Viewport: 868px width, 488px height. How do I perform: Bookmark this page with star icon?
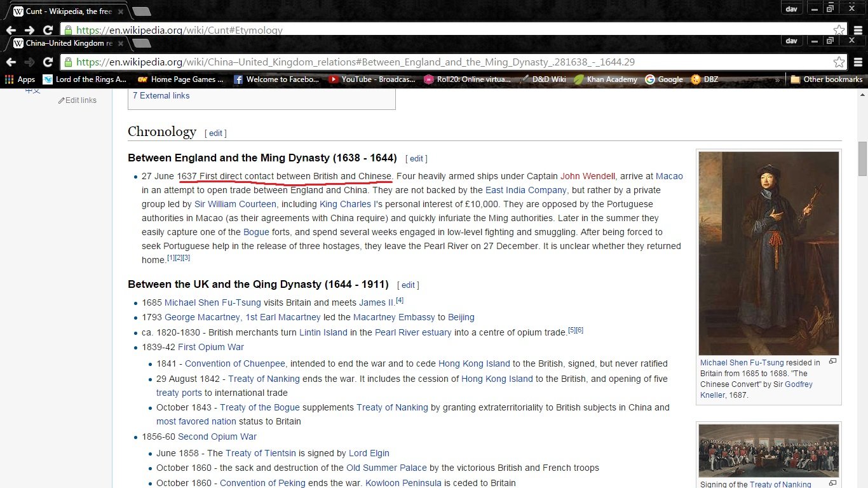(x=839, y=62)
